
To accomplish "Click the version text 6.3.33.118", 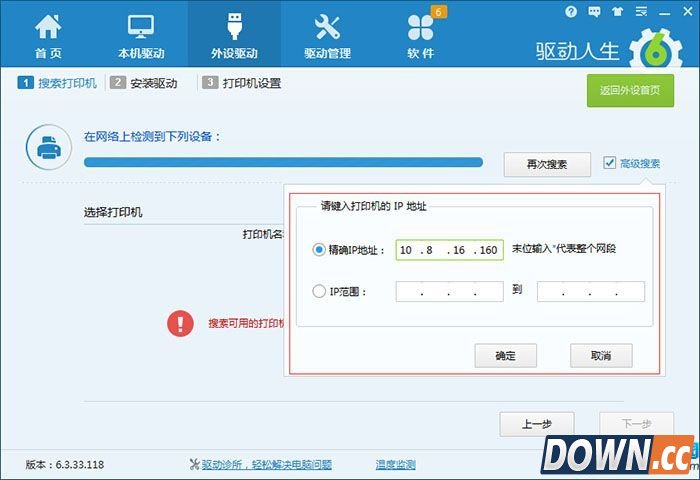I will coord(80,465).
